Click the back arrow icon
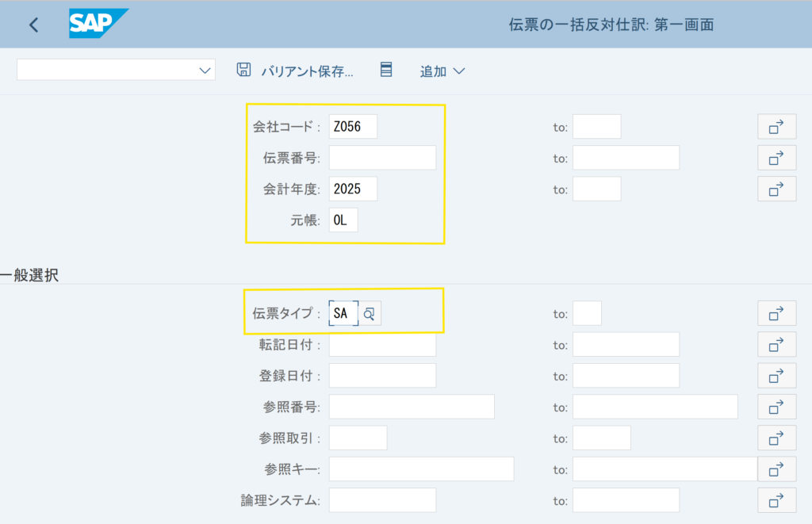The image size is (812, 524). (33, 25)
